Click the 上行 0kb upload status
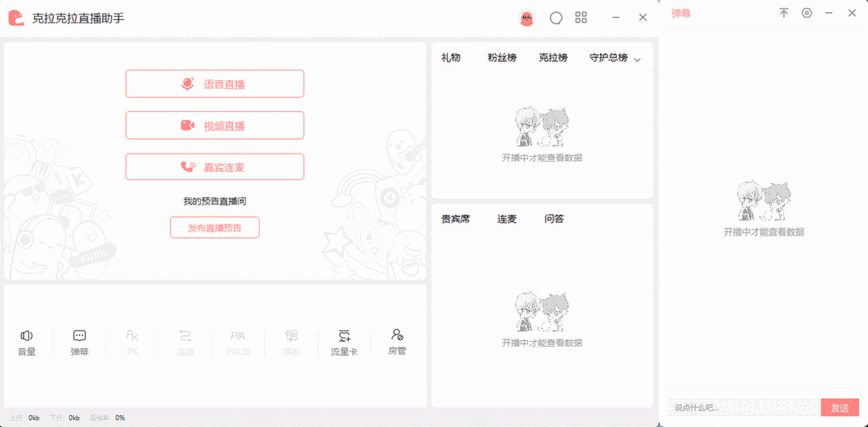The height and width of the screenshot is (427, 868). [25, 417]
